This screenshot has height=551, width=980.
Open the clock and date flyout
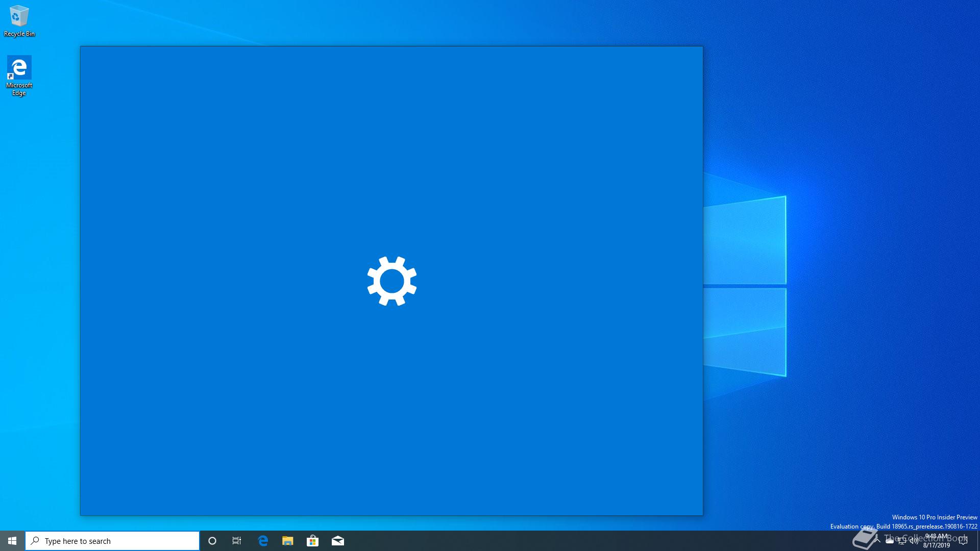coord(936,541)
